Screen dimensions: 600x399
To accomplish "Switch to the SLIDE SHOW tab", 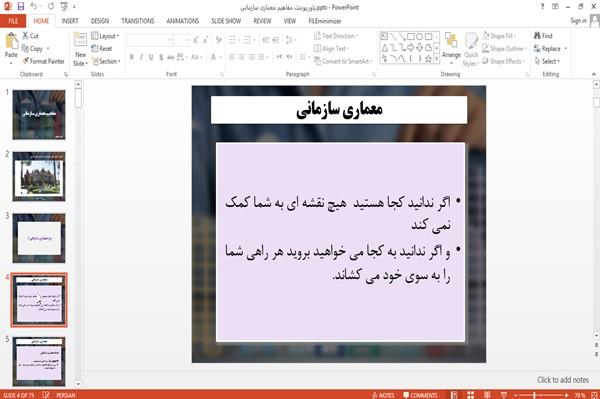I will 226,21.
